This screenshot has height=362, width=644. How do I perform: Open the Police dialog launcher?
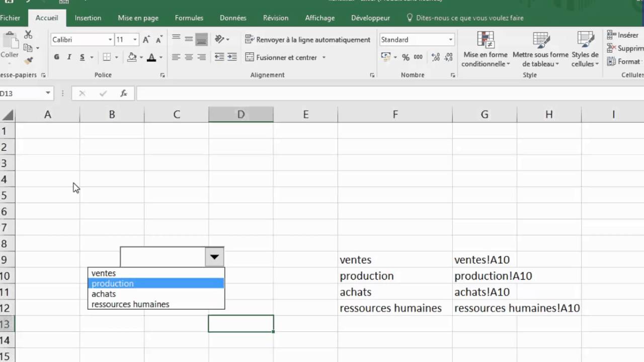pyautogui.click(x=163, y=75)
